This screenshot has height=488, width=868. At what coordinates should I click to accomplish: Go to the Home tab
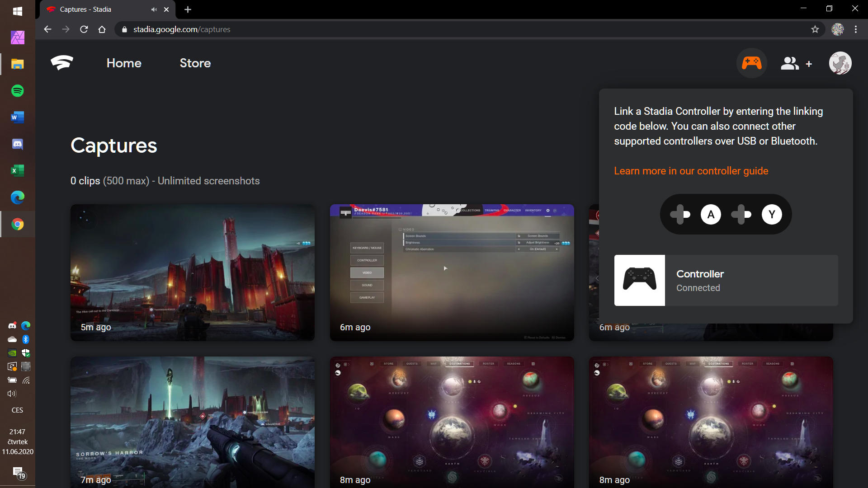pyautogui.click(x=124, y=63)
